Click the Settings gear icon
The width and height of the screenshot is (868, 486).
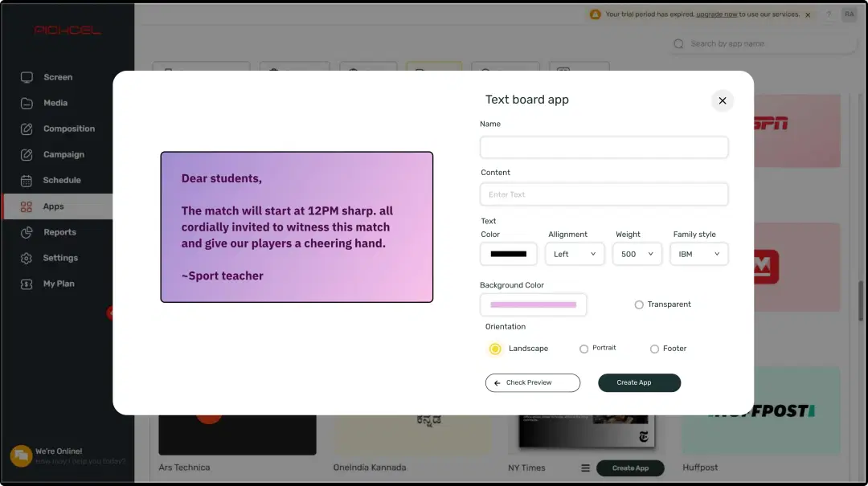coord(27,258)
